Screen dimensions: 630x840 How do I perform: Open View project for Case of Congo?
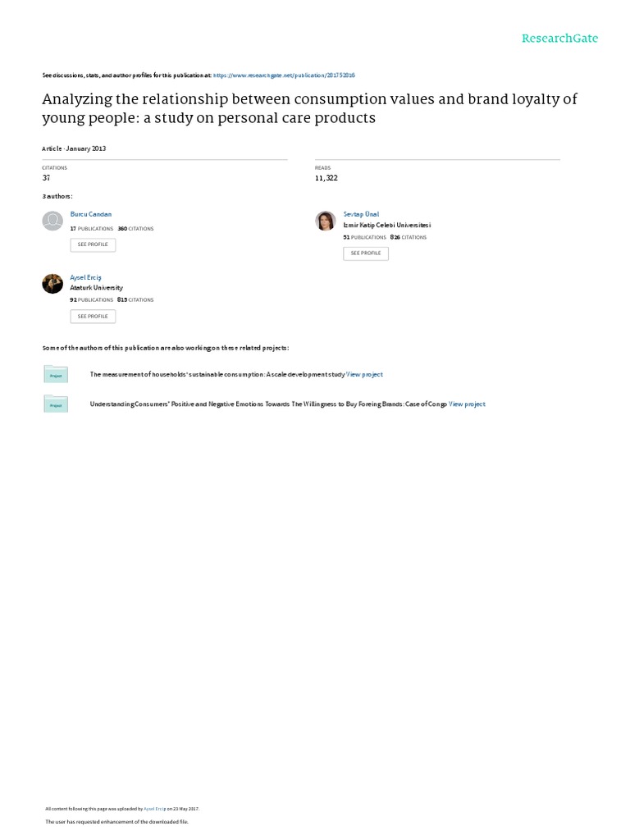467,404
